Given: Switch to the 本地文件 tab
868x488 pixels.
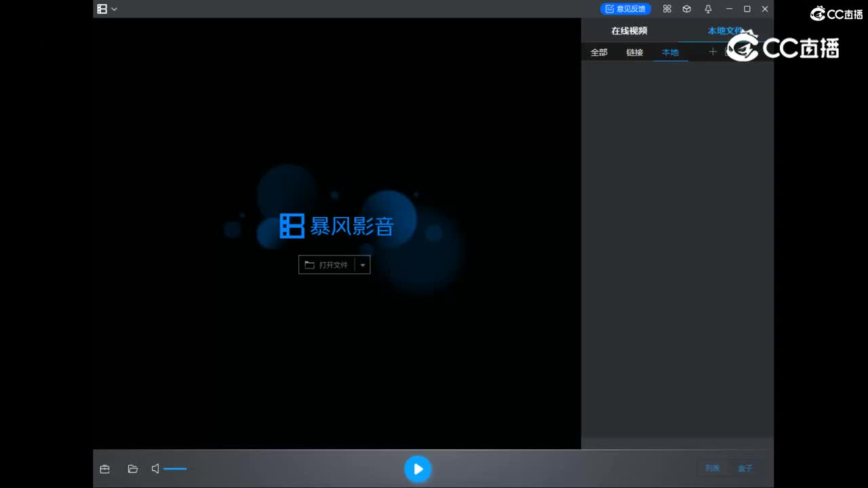Looking at the screenshot, I should pyautogui.click(x=726, y=30).
